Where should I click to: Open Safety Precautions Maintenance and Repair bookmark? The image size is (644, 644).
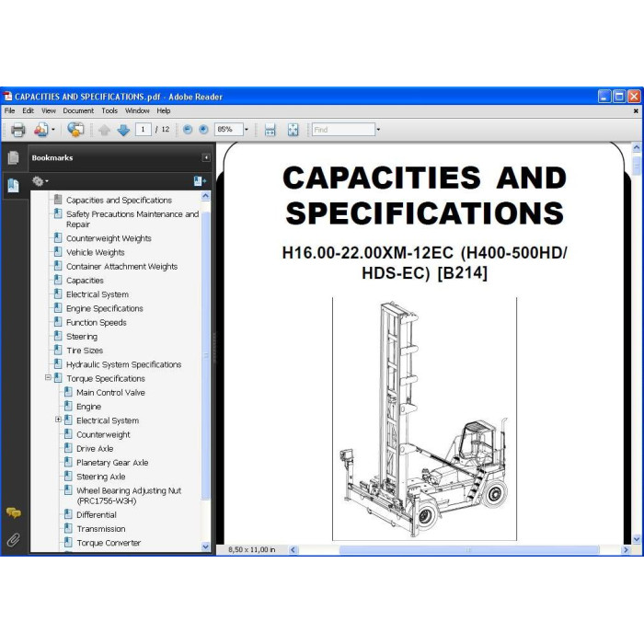coord(132,219)
